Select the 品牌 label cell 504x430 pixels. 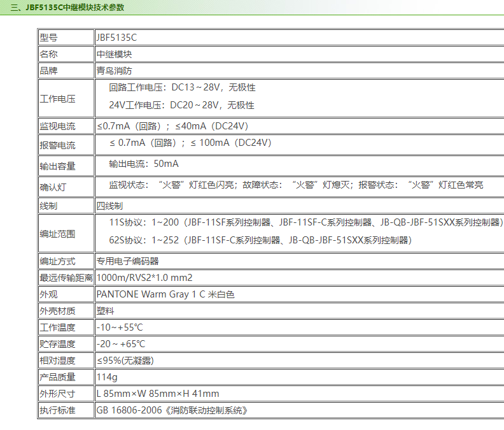66,71
